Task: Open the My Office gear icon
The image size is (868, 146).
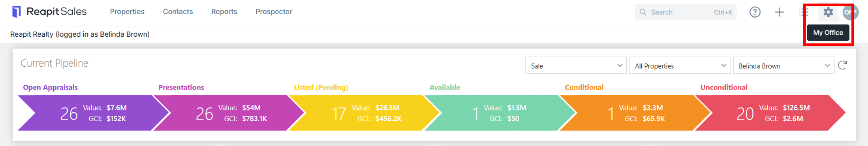Action: 828,12
